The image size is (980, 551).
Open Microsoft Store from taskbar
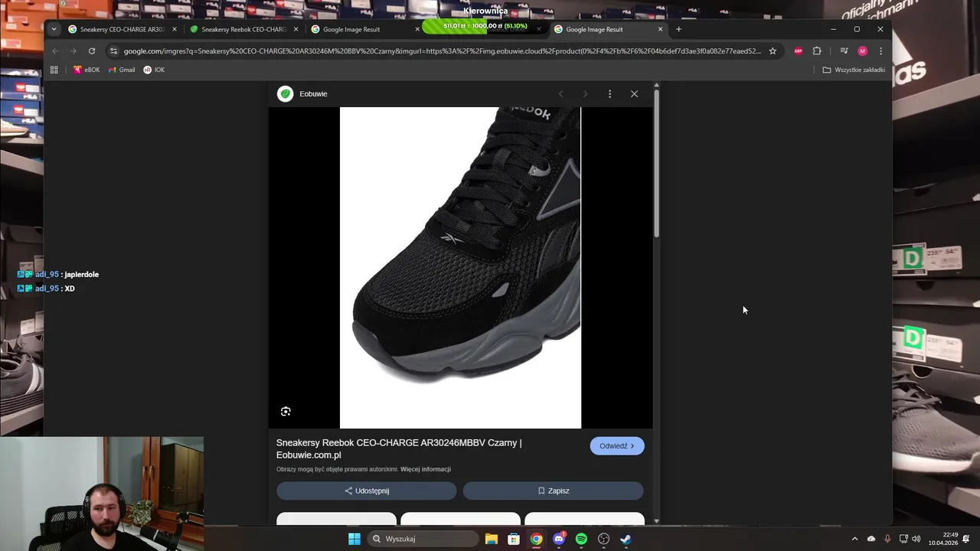coord(514,539)
